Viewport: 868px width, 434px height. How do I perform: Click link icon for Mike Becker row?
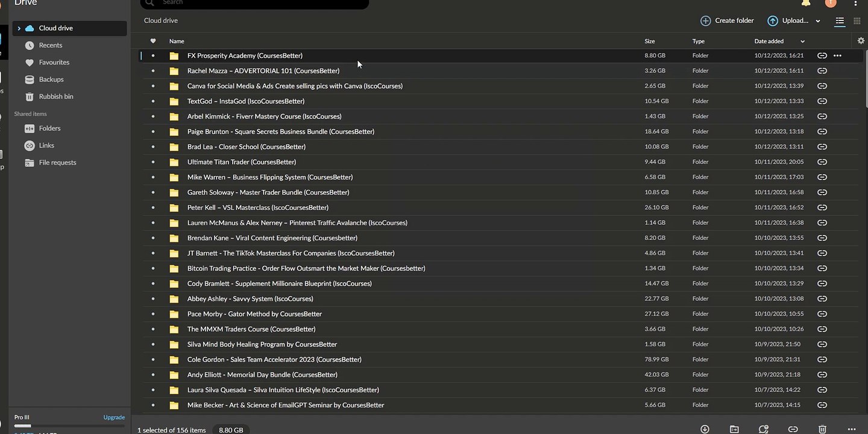822,405
